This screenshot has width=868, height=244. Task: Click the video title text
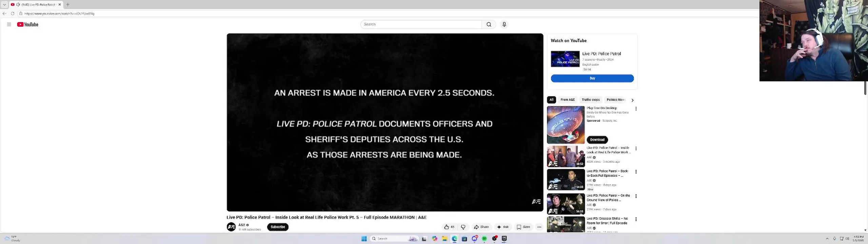[x=327, y=217]
